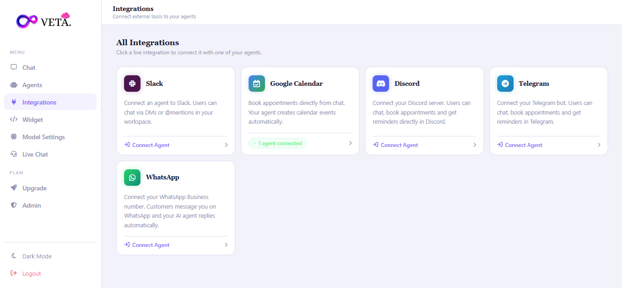Click the Discord card title
644x288 pixels.
click(x=407, y=84)
